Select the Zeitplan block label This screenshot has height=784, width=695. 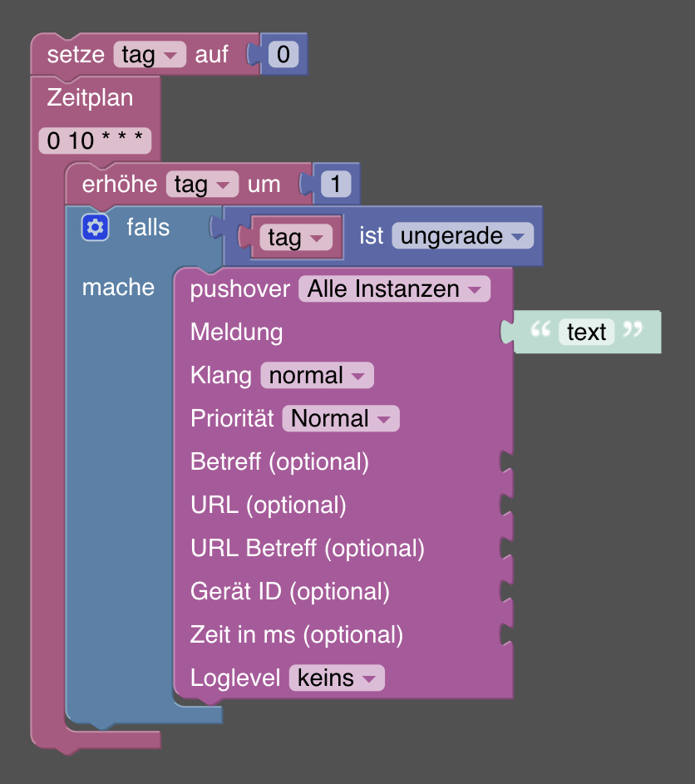tap(90, 97)
